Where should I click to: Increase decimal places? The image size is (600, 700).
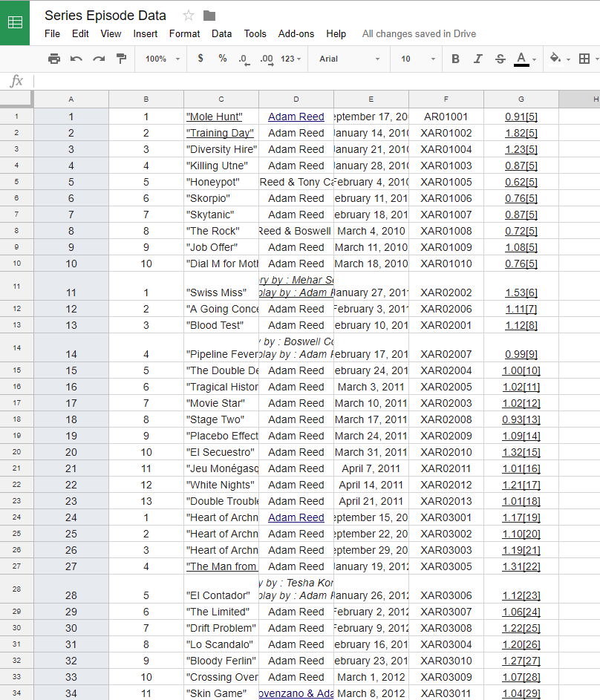coord(267,59)
